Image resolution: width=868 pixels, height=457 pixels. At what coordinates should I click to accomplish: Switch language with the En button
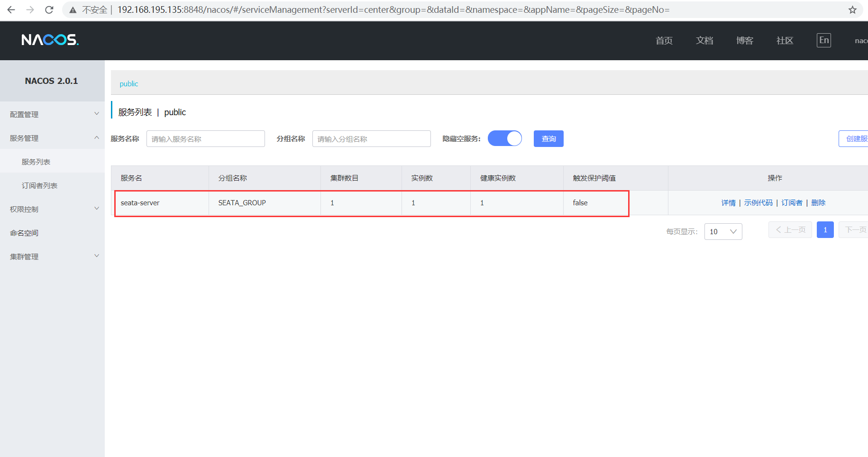point(824,40)
